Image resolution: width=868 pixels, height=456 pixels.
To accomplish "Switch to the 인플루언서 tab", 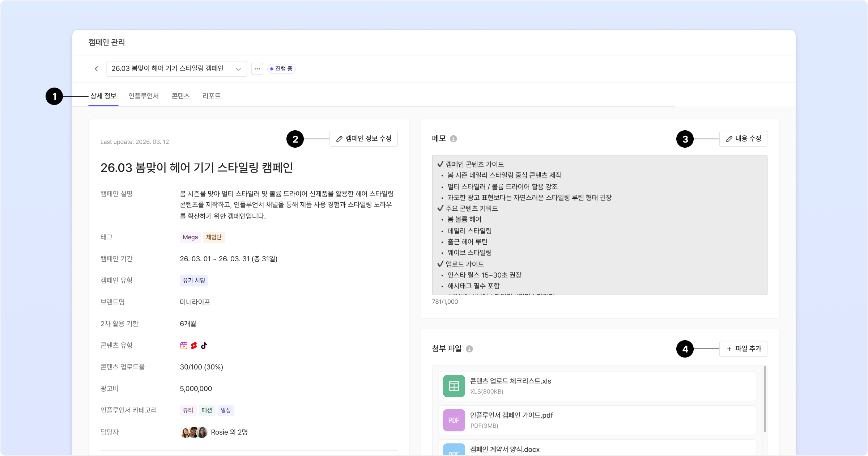I will coord(144,96).
